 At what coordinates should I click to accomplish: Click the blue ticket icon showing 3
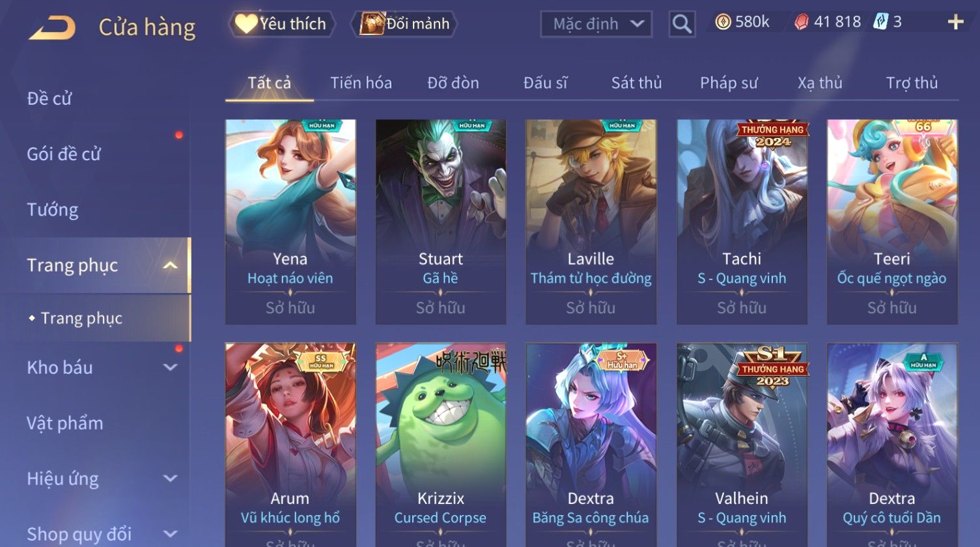pyautogui.click(x=880, y=22)
